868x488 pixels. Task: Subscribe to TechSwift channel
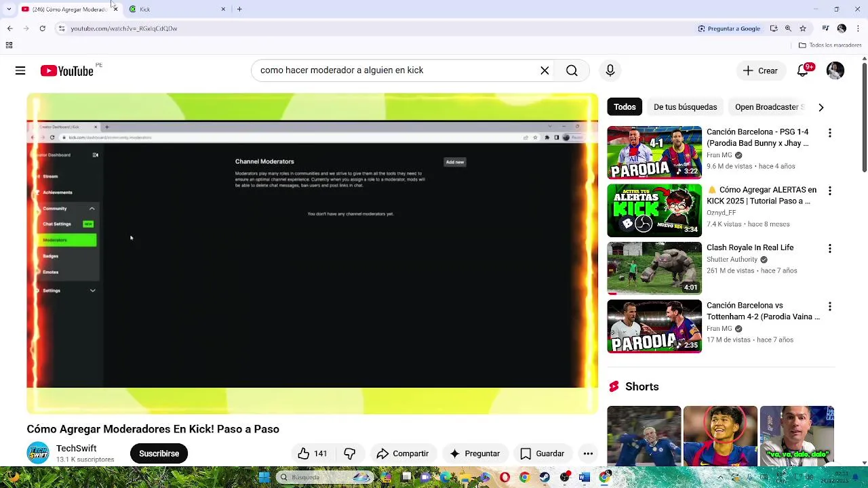[159, 453]
